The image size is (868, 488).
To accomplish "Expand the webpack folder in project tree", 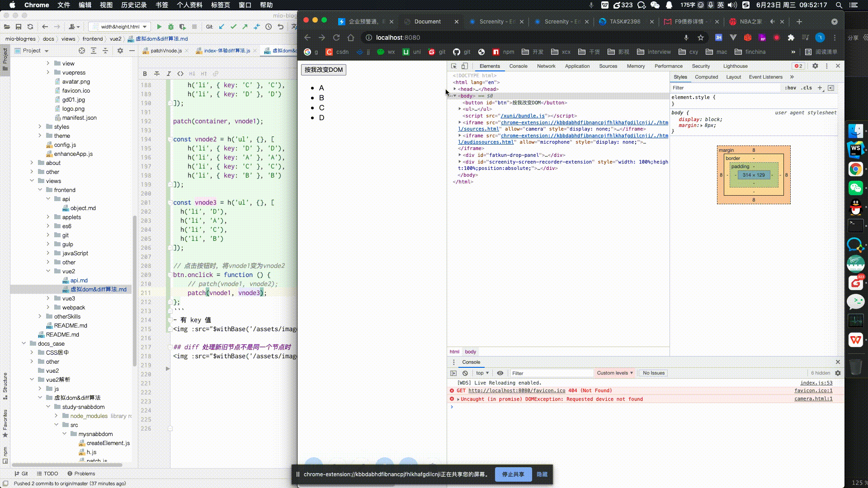I will click(48, 307).
